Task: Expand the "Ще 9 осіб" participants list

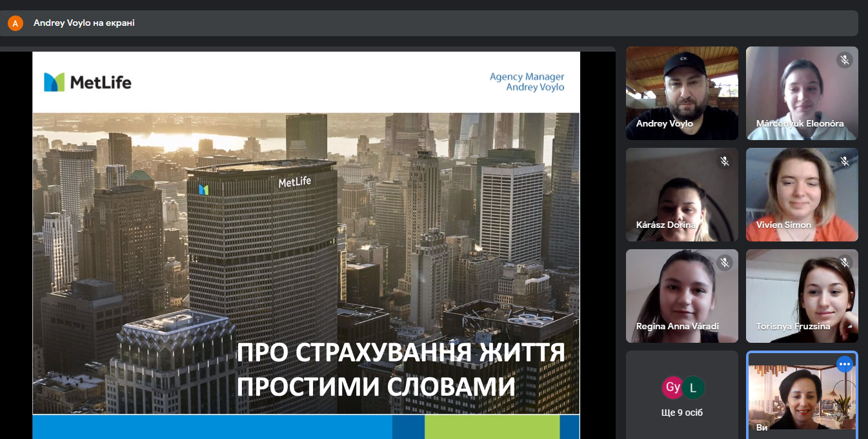Action: [x=681, y=413]
